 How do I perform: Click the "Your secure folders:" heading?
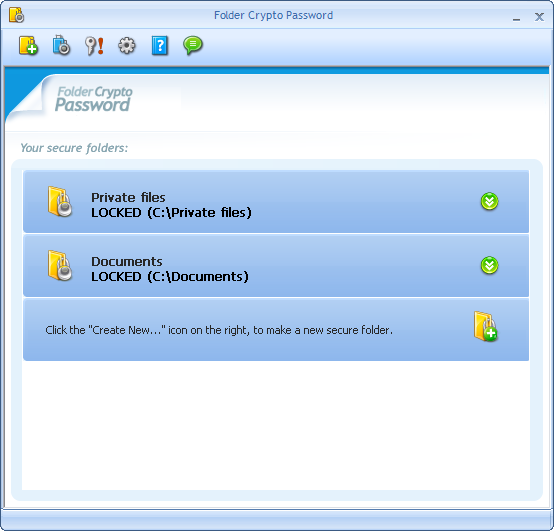(74, 148)
